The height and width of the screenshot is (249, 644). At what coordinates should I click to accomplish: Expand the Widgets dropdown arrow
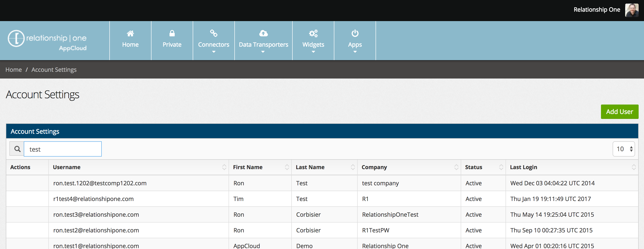coord(313,52)
